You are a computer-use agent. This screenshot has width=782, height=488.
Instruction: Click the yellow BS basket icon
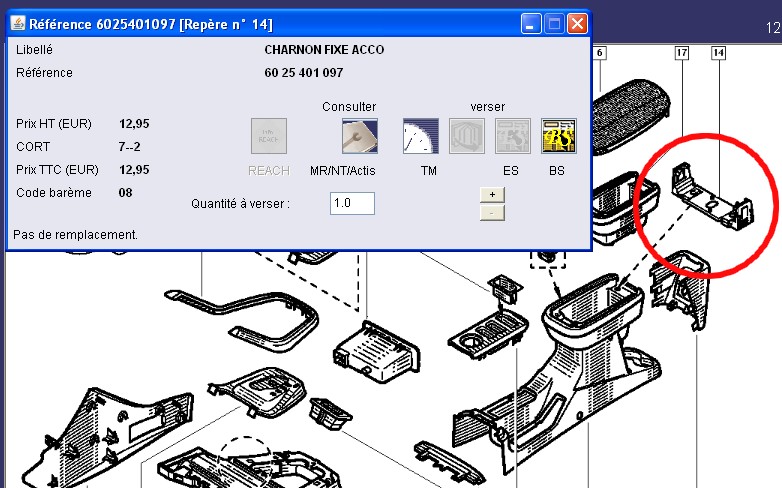pos(558,136)
